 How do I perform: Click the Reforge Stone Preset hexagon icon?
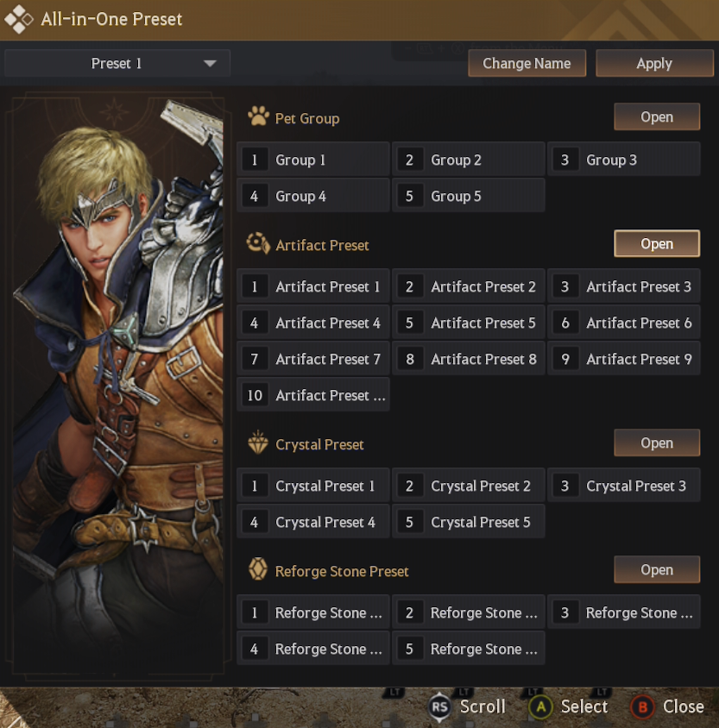tap(258, 570)
